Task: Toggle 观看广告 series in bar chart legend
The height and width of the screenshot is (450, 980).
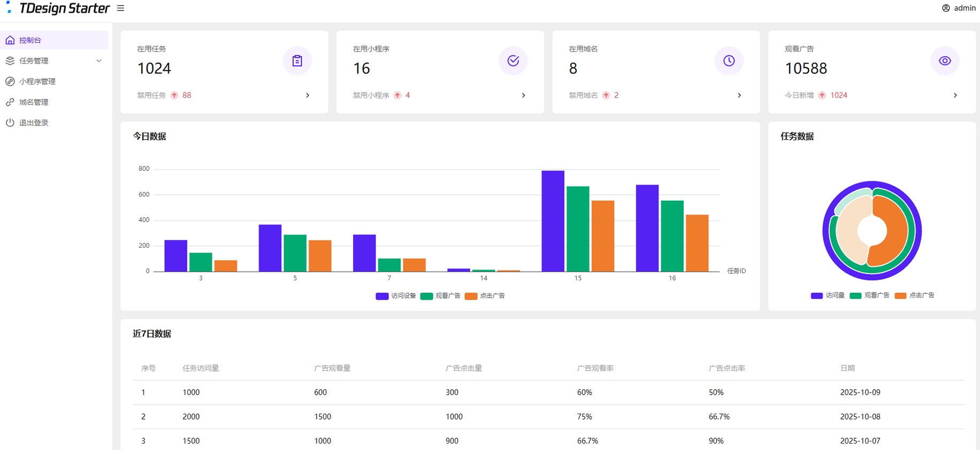Action: (x=440, y=296)
